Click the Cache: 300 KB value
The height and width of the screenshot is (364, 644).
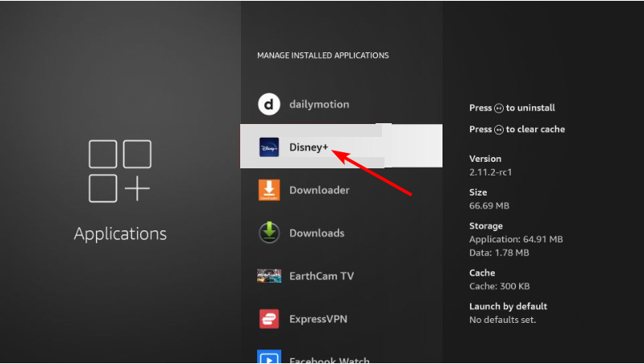(x=500, y=287)
